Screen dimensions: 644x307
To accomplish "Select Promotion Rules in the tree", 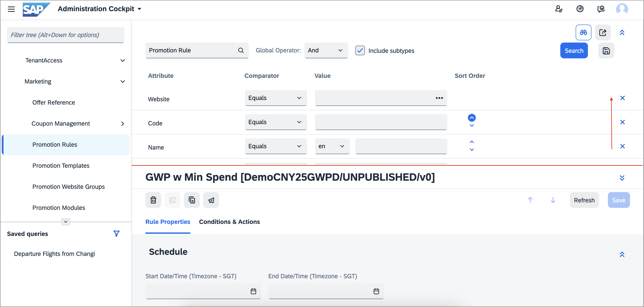I will tap(65, 145).
